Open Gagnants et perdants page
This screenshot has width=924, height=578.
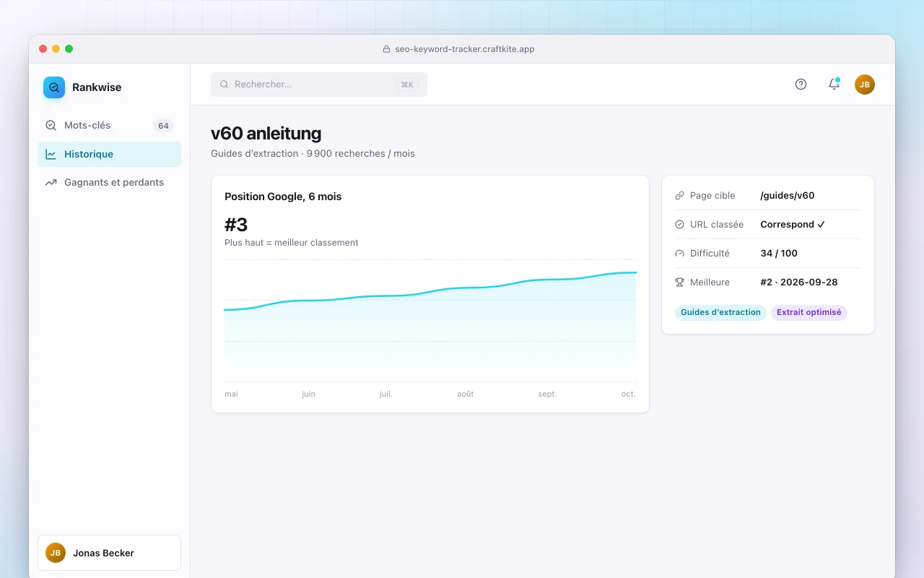(x=109, y=182)
